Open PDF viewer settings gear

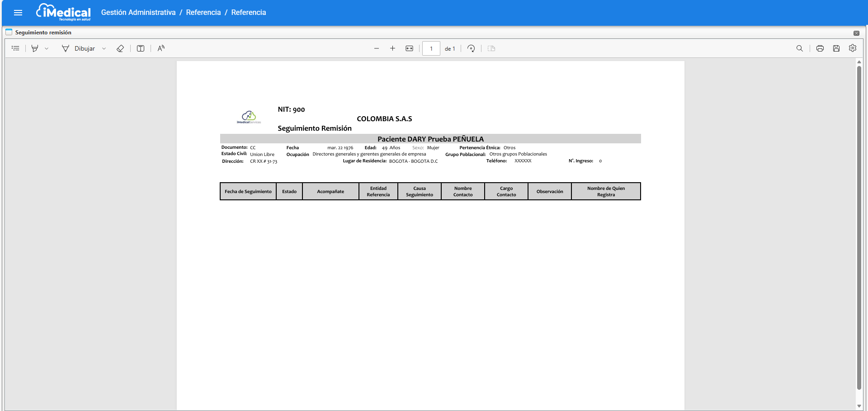click(853, 48)
